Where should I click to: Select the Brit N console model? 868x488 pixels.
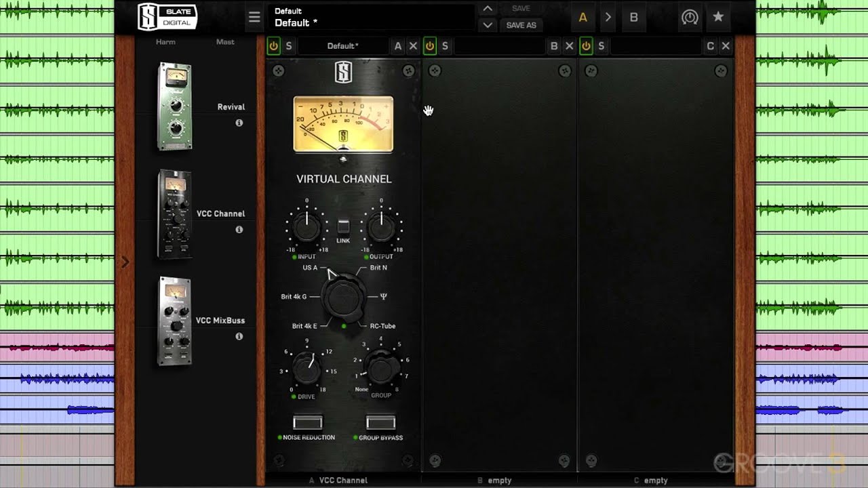378,268
